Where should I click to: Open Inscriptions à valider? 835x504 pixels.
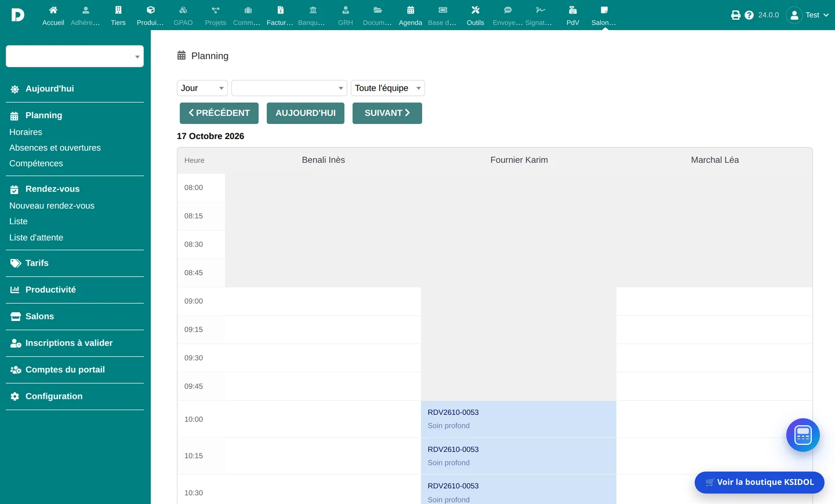pos(69,343)
